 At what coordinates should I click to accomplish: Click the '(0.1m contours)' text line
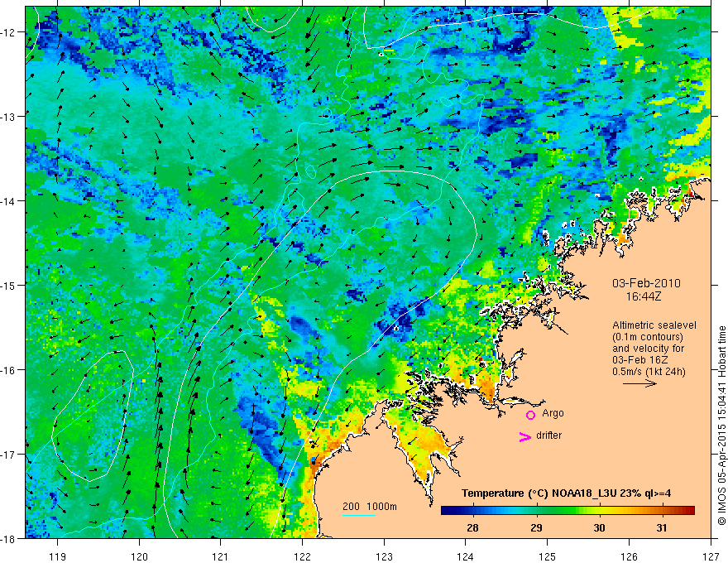pos(648,337)
